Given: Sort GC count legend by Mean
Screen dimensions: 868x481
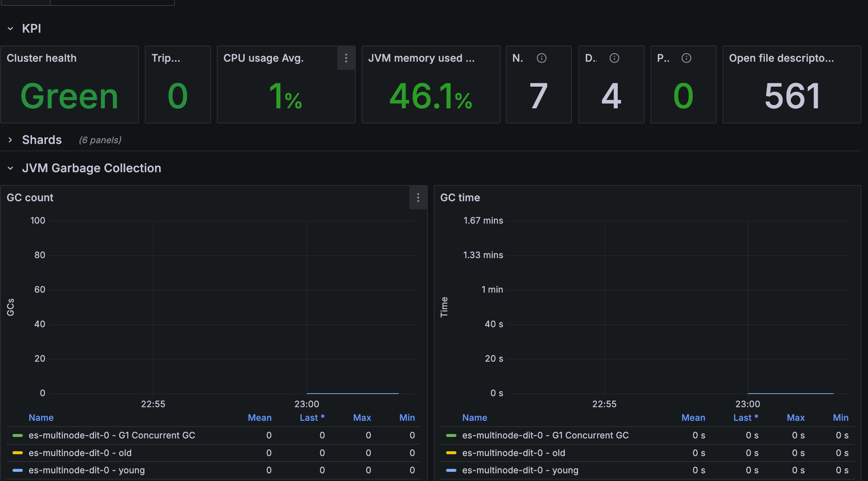Looking at the screenshot, I should pos(259,417).
